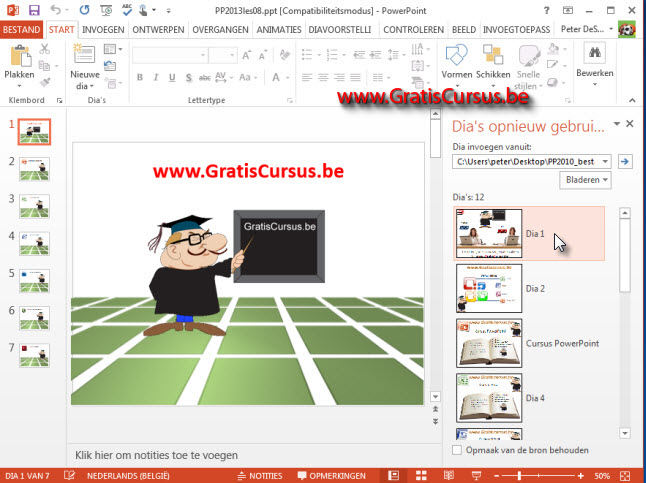Enable Opmaak van de bron behouden checkbox

[x=457, y=450]
